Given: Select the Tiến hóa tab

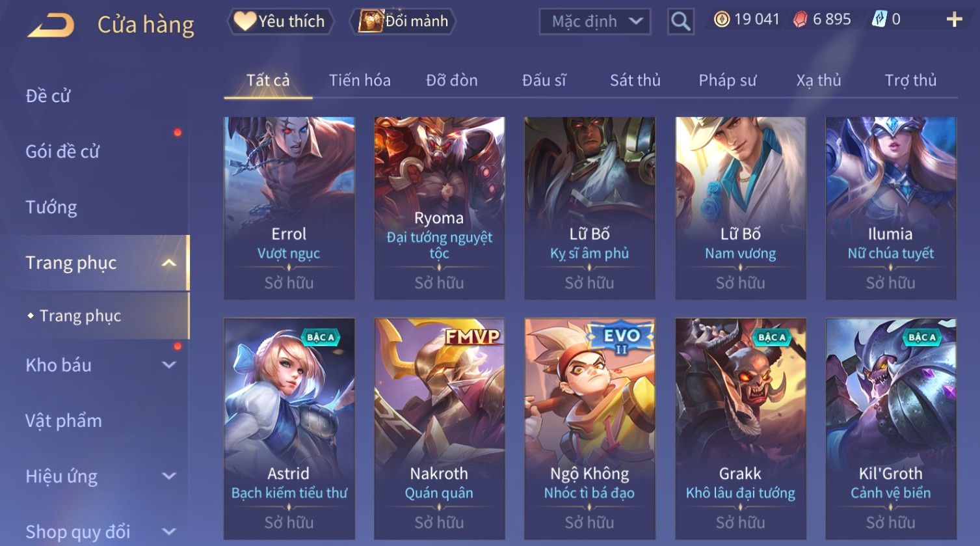Looking at the screenshot, I should coord(360,81).
